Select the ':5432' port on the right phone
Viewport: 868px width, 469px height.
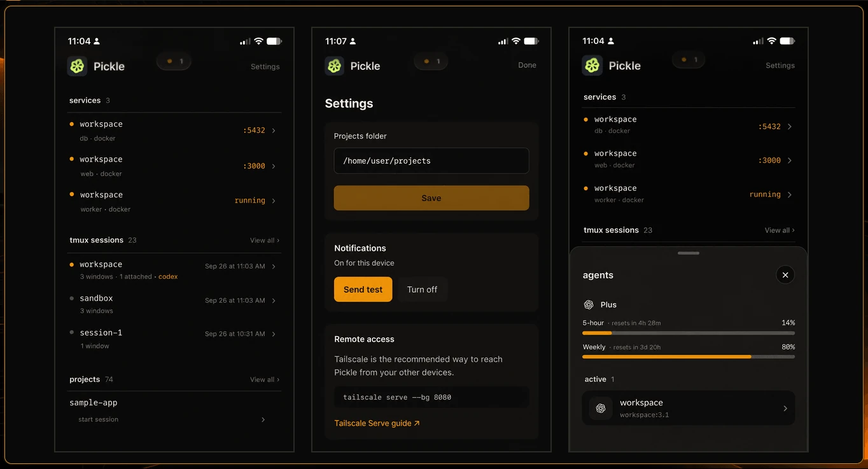pos(769,127)
